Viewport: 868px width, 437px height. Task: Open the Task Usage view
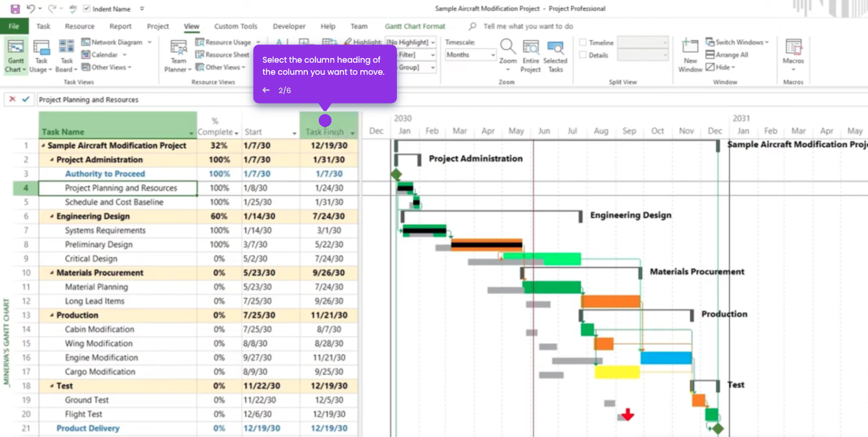(x=41, y=56)
